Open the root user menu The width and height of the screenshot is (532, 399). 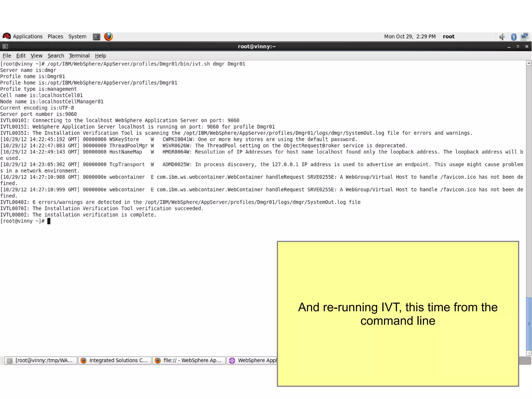pyautogui.click(x=449, y=37)
